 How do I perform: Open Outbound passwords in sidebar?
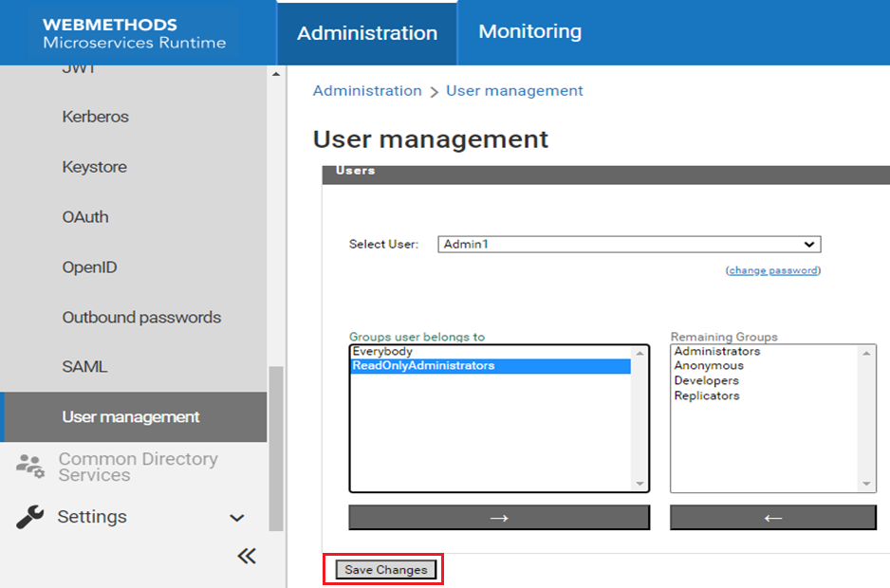(141, 318)
